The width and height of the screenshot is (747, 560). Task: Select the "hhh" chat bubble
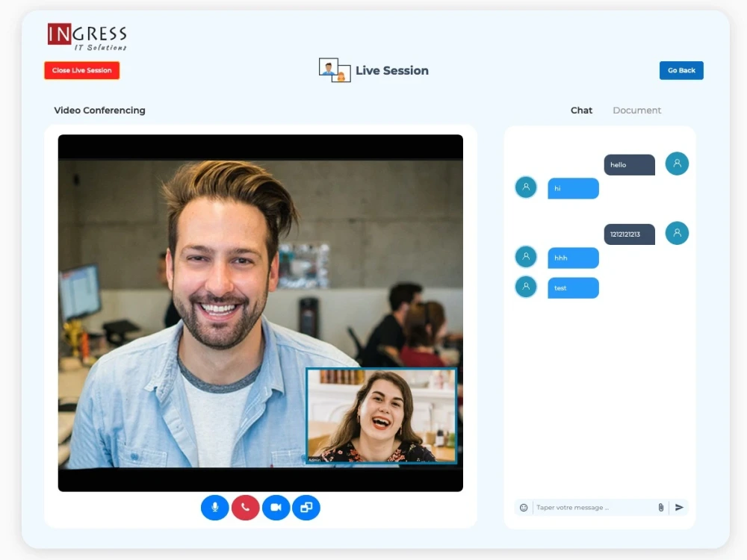click(x=573, y=258)
